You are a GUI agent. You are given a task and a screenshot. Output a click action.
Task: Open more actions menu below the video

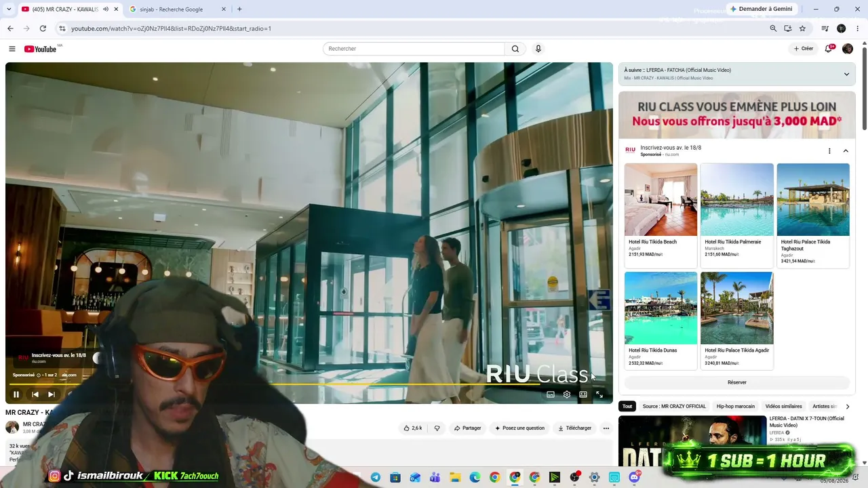coord(606,428)
